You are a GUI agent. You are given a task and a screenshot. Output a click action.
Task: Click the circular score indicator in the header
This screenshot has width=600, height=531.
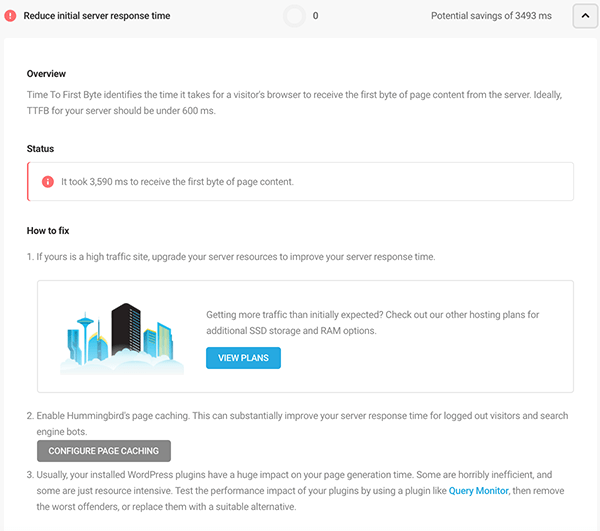pyautogui.click(x=294, y=16)
